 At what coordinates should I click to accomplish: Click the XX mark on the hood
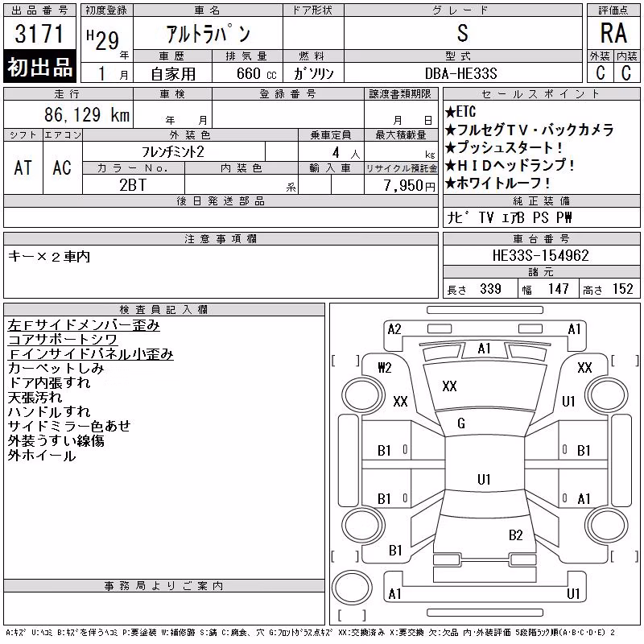pos(449,386)
